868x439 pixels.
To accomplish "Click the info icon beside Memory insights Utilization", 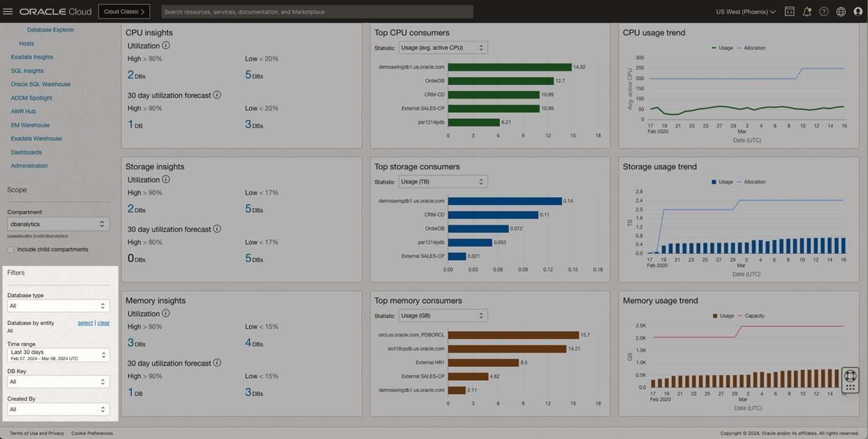I will pyautogui.click(x=166, y=313).
